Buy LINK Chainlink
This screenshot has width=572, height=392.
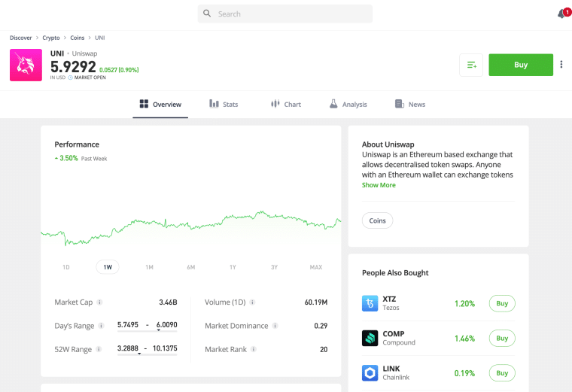[x=502, y=373]
